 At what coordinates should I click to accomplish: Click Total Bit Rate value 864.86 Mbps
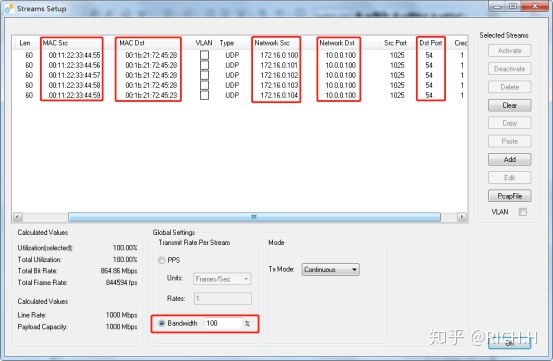(119, 271)
